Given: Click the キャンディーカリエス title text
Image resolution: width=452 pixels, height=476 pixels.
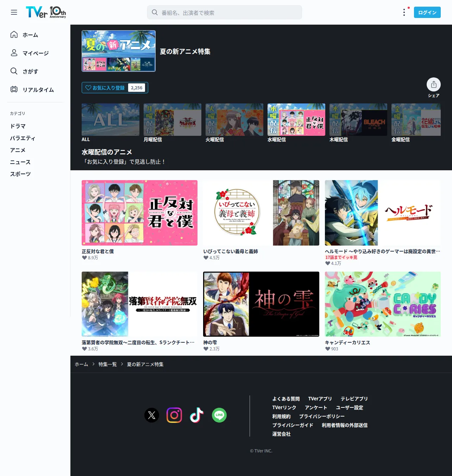Looking at the screenshot, I should (x=347, y=342).
